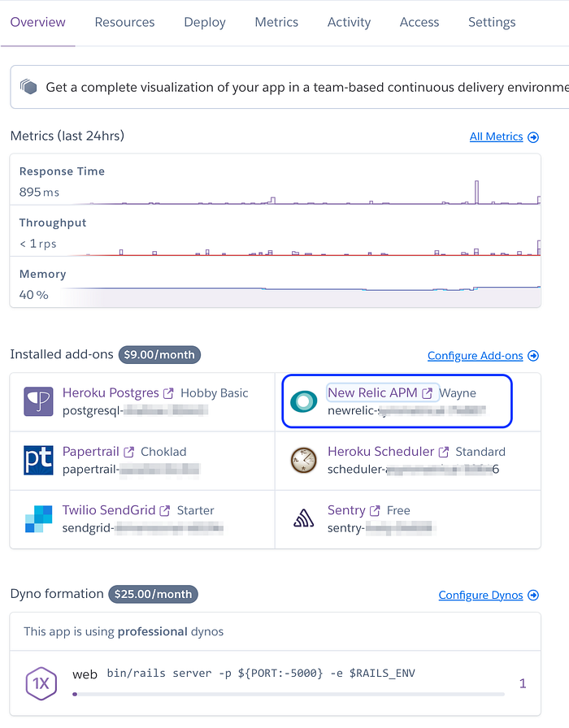569x728 pixels.
Task: Open the Twilio SendGrid add-on link
Action: coord(109,510)
